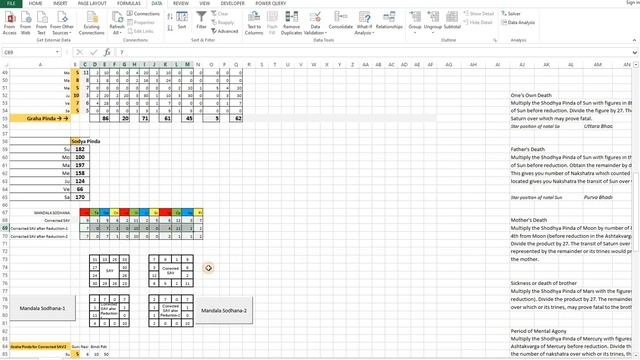The height and width of the screenshot is (360, 640).
Task: Click the Mandala Sodhana-2 button
Action: (x=224, y=311)
